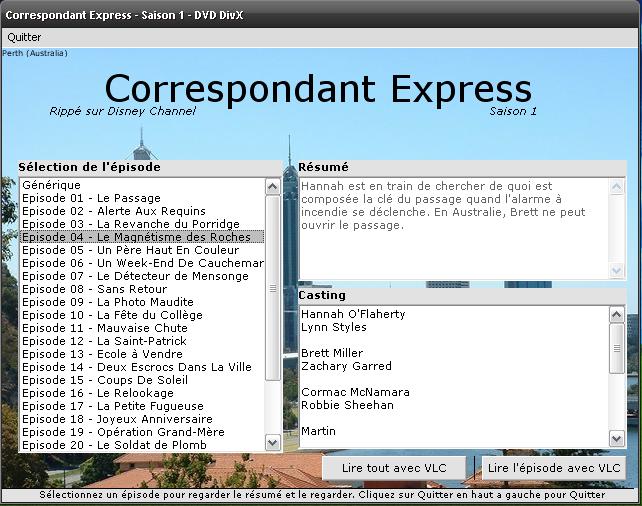Select Episode 11 - Mauvaise Chute
The image size is (642, 506).
(142, 328)
